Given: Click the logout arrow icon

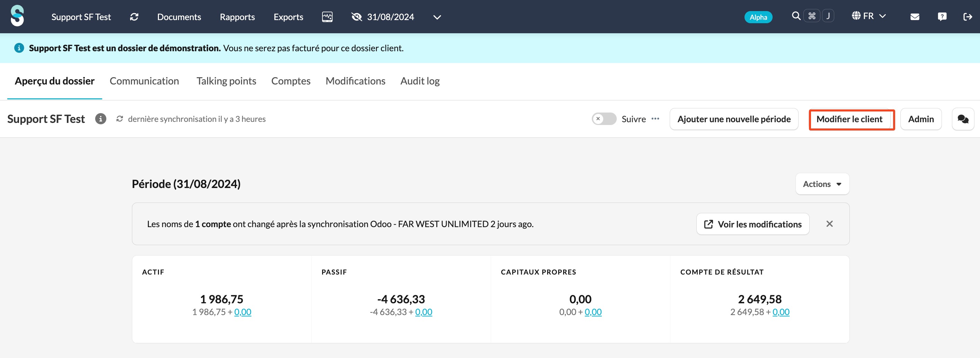Looking at the screenshot, I should [x=968, y=17].
